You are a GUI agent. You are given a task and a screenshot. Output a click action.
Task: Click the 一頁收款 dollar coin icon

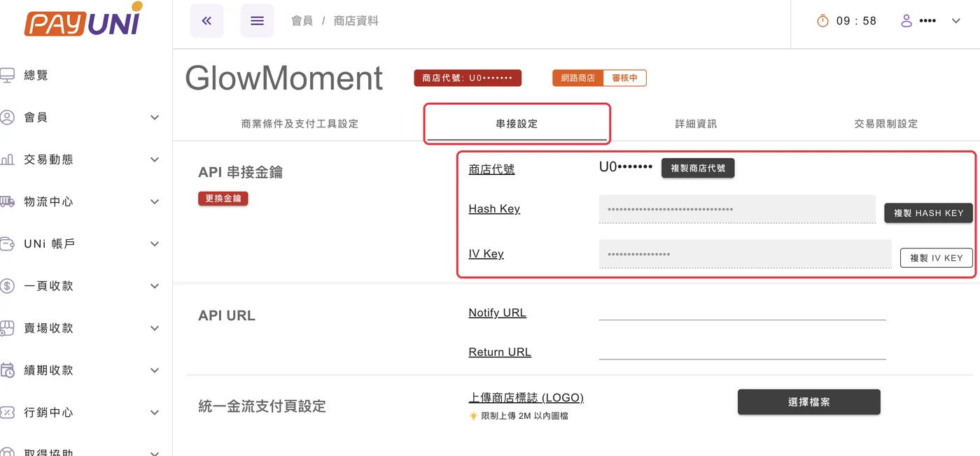7,286
